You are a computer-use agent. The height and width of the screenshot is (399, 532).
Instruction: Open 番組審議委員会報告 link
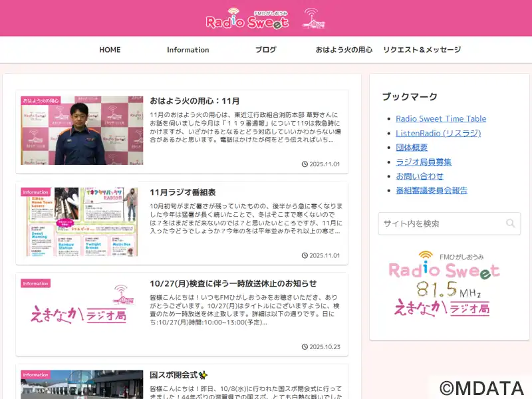coord(431,190)
